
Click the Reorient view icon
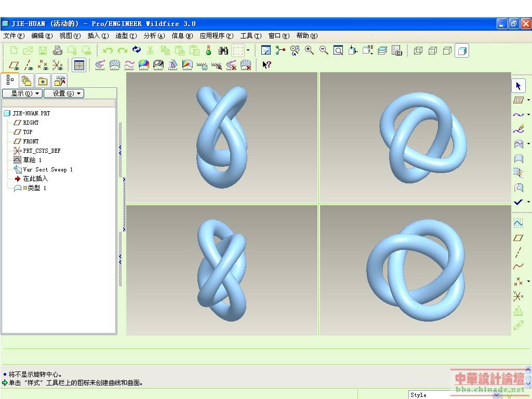click(353, 50)
